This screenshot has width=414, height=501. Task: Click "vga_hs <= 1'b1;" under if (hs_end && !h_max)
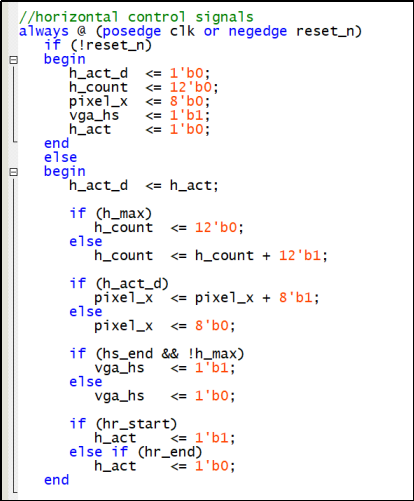pos(165,368)
